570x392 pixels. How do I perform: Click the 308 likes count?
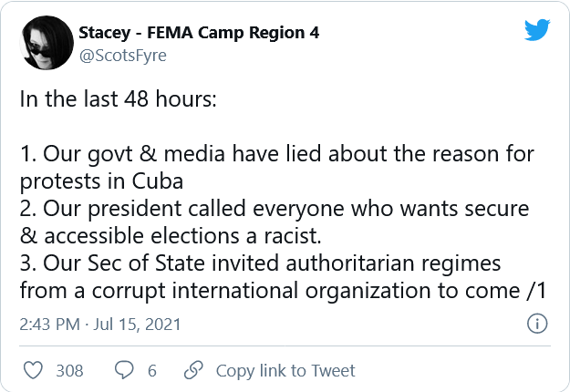click(x=69, y=371)
